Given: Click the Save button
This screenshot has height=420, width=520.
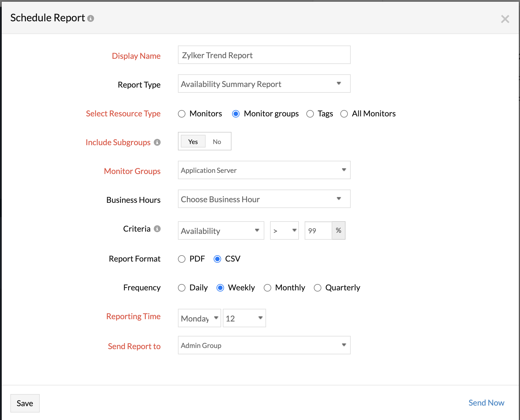Looking at the screenshot, I should (25, 403).
